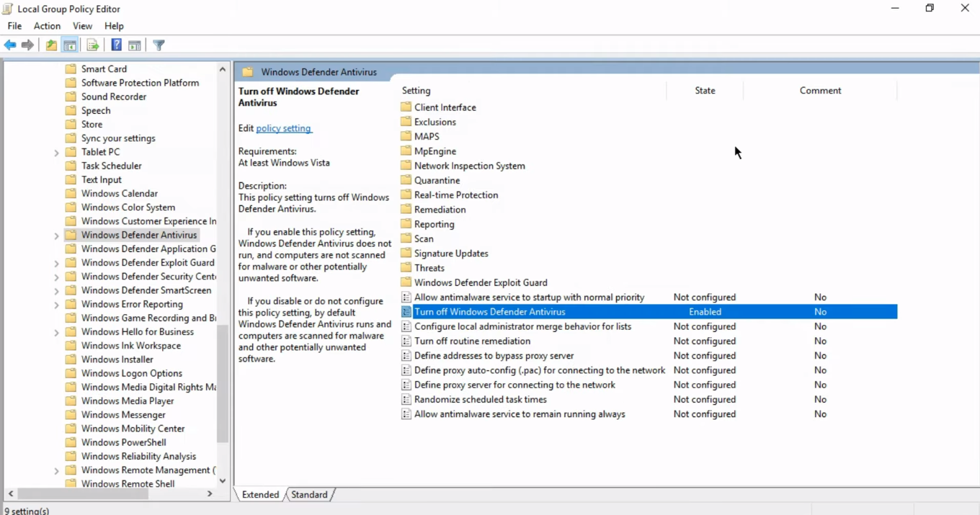Select the MpEngine folder icon

(x=406, y=151)
